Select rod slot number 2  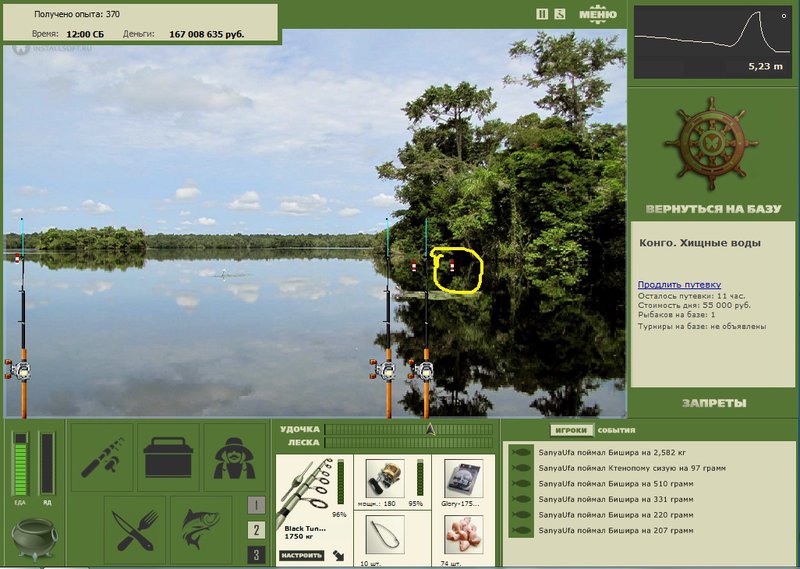point(256,530)
